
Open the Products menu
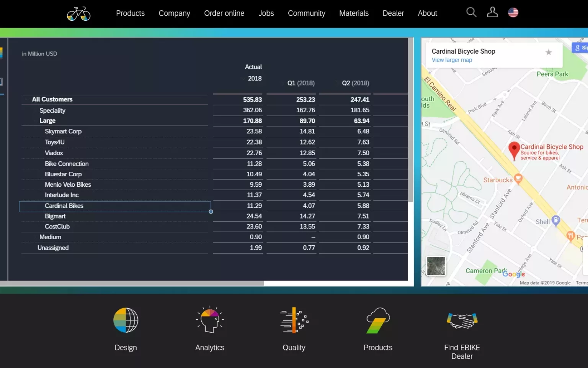[x=130, y=13]
